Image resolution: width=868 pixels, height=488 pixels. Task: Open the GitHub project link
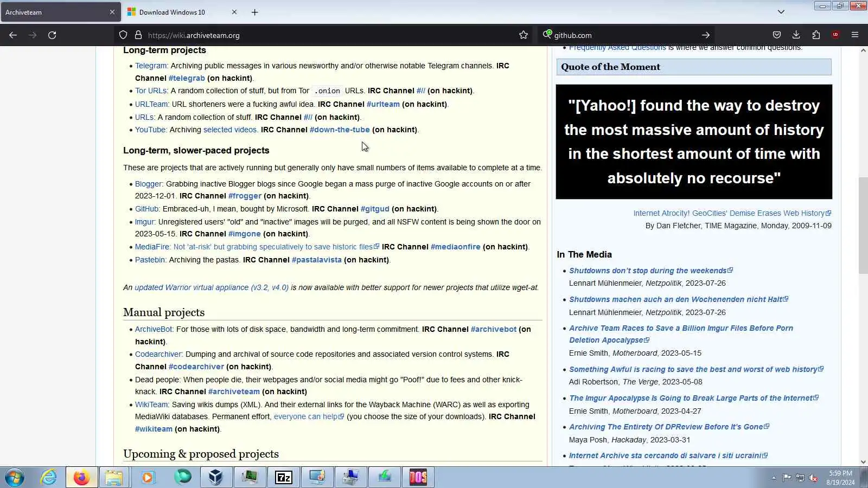coord(146,209)
